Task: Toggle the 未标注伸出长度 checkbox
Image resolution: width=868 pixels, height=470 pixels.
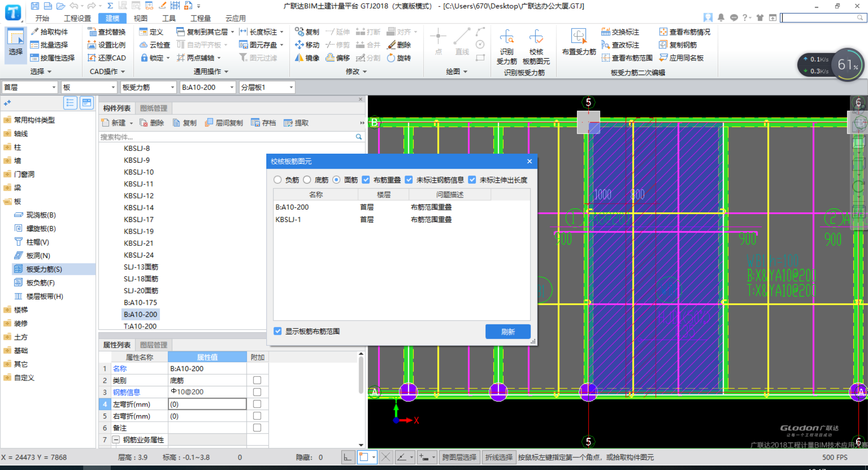Action: point(472,180)
